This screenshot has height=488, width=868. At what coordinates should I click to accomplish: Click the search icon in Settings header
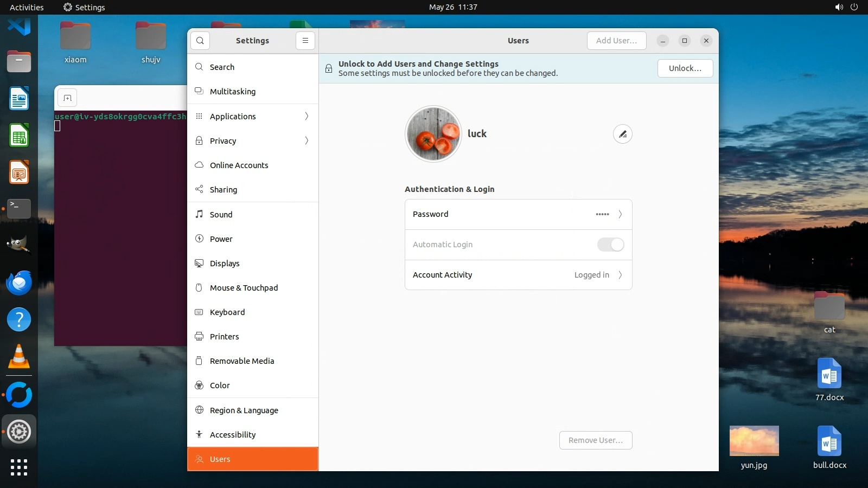[x=200, y=41]
